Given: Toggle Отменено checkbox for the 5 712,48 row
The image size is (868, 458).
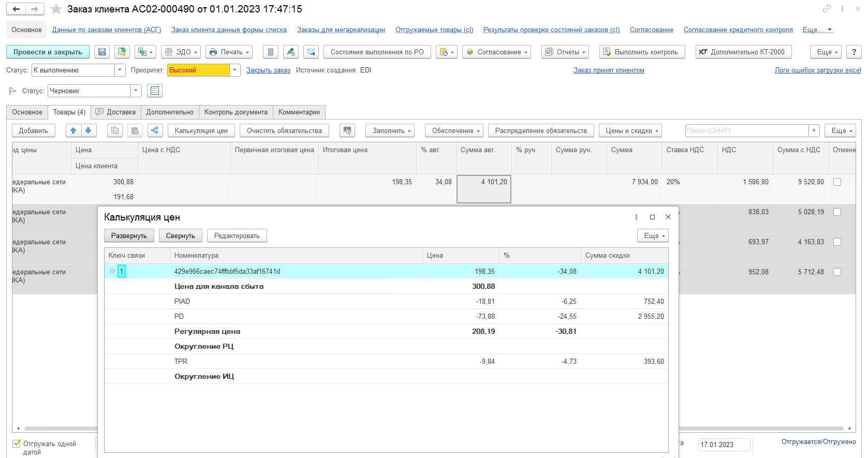Looking at the screenshot, I should tap(837, 272).
